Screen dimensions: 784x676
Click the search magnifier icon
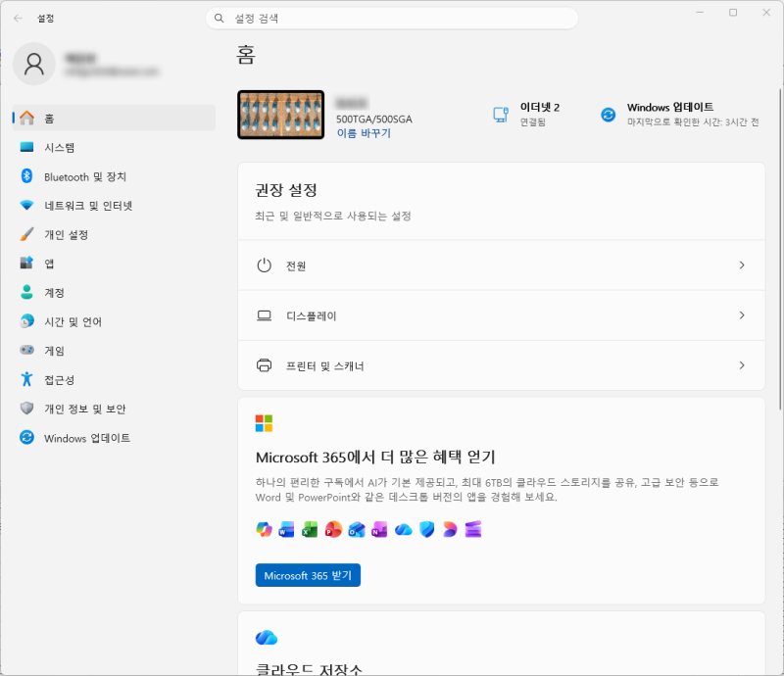[x=219, y=19]
